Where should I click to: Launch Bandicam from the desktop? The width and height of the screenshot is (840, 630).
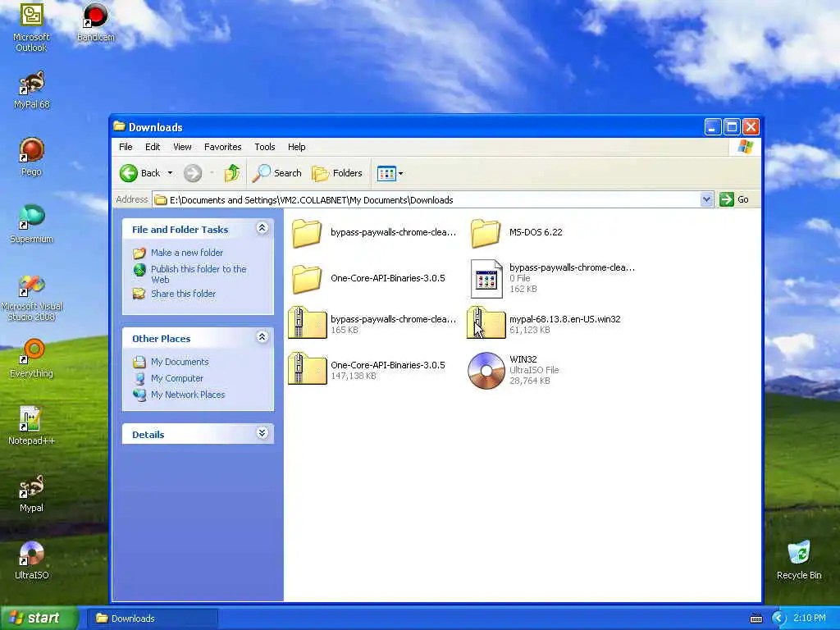[95, 23]
